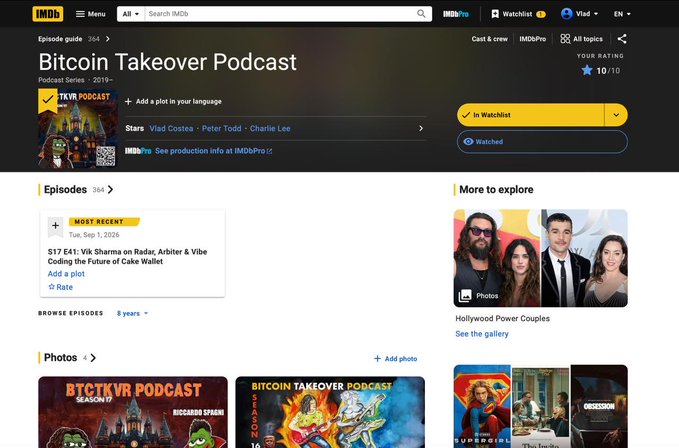Image resolution: width=679 pixels, height=448 pixels.
Task: Rate the S17 E41 episode
Action: 61,287
